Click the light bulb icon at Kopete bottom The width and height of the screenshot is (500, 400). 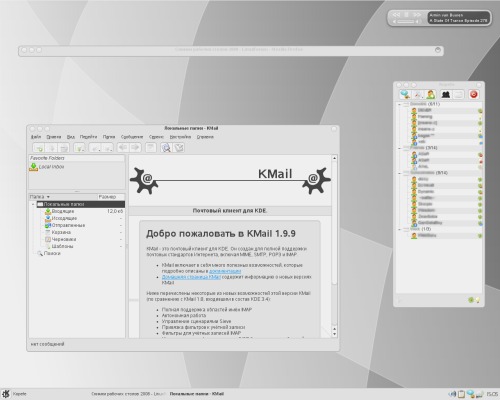[478, 300]
